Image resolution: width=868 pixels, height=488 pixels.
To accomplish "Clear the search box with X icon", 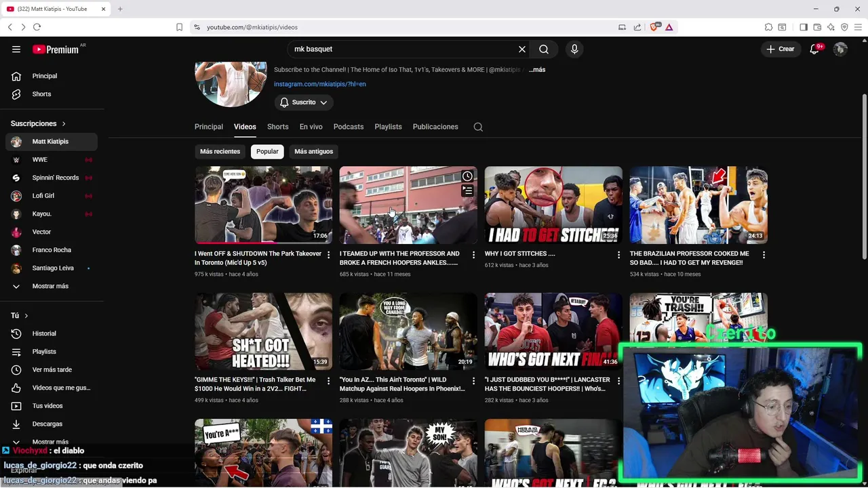I will click(x=522, y=49).
